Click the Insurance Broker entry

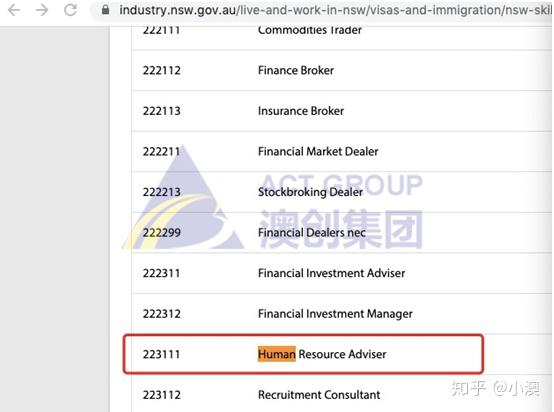pos(301,111)
